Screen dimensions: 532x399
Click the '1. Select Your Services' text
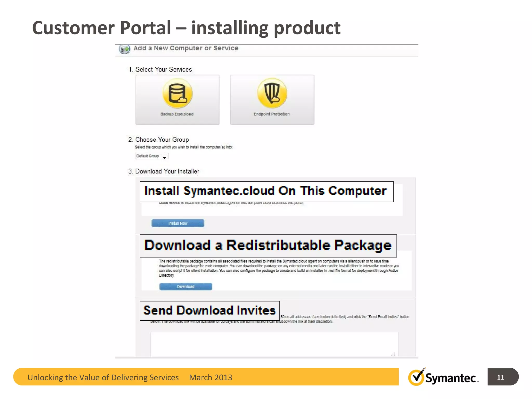click(x=160, y=70)
